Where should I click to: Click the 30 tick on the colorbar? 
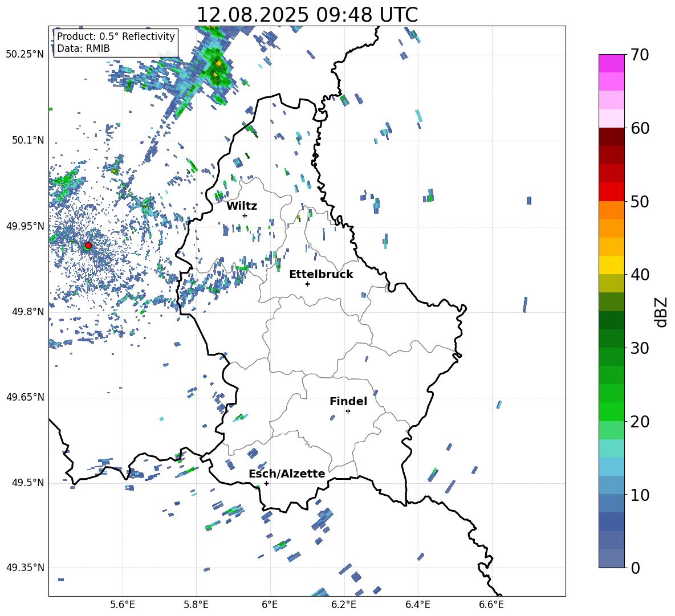pos(640,348)
